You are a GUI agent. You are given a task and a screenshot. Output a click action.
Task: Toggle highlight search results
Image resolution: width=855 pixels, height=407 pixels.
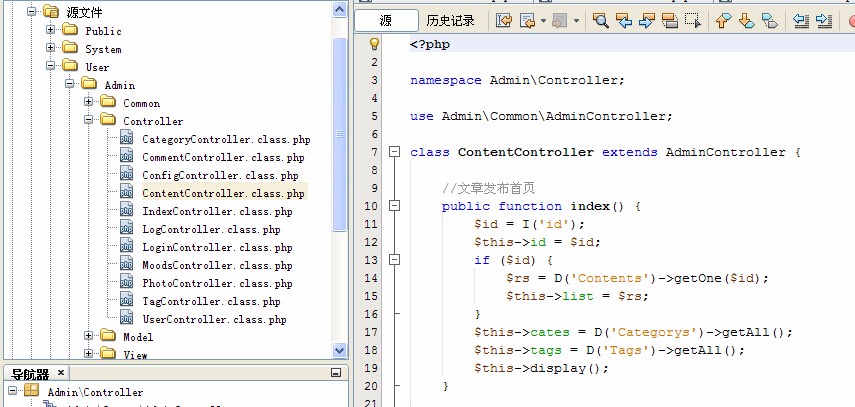(670, 21)
